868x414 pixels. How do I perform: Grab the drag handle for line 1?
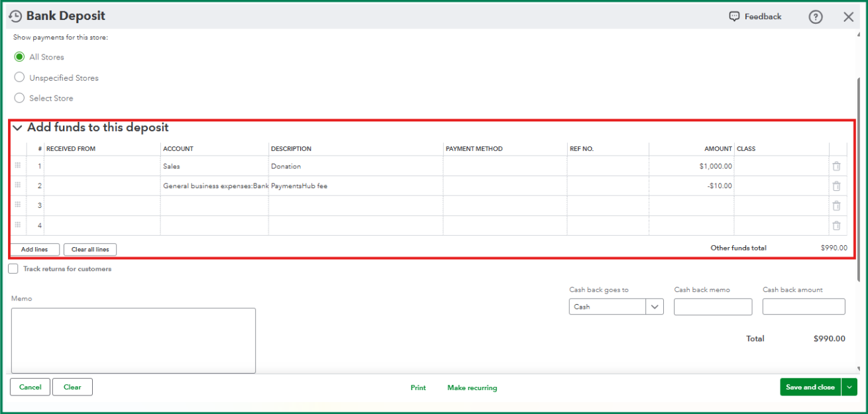[x=18, y=166]
